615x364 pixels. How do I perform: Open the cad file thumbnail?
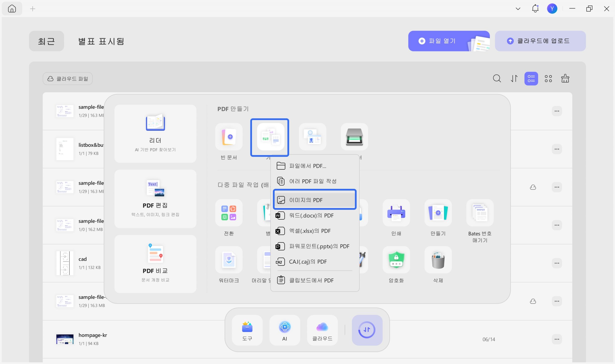click(x=65, y=263)
